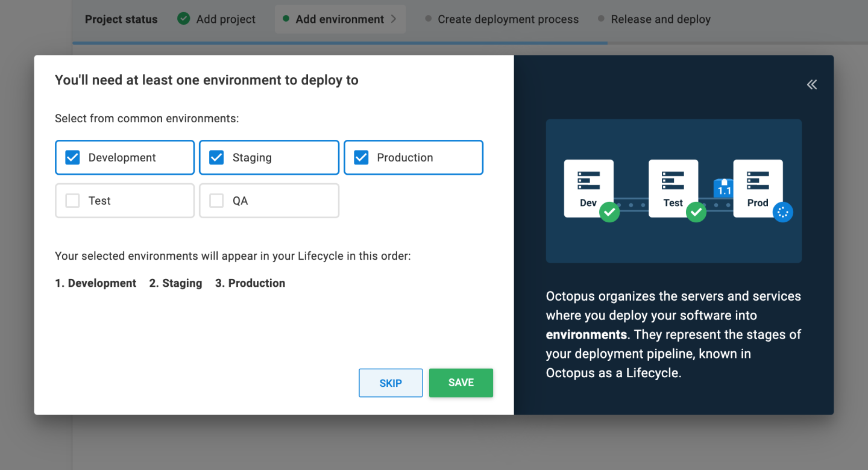The image size is (868, 470).
Task: Enable the QA environment checkbox
Action: [x=216, y=201]
